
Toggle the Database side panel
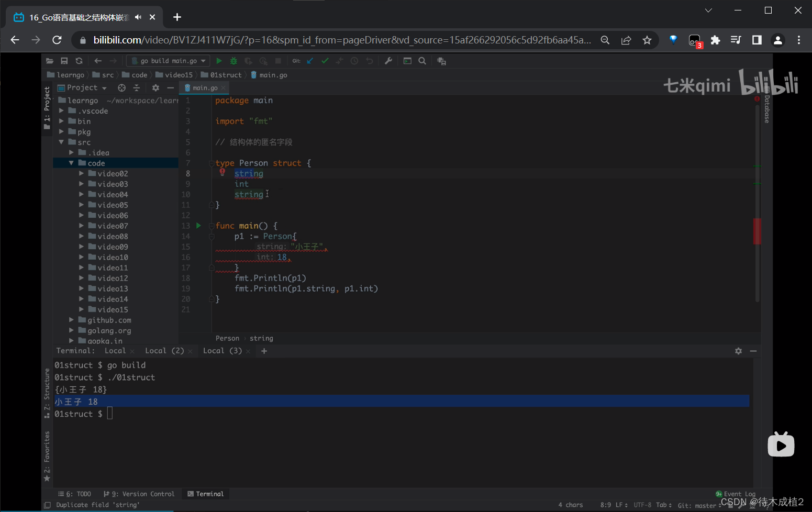[766, 105]
